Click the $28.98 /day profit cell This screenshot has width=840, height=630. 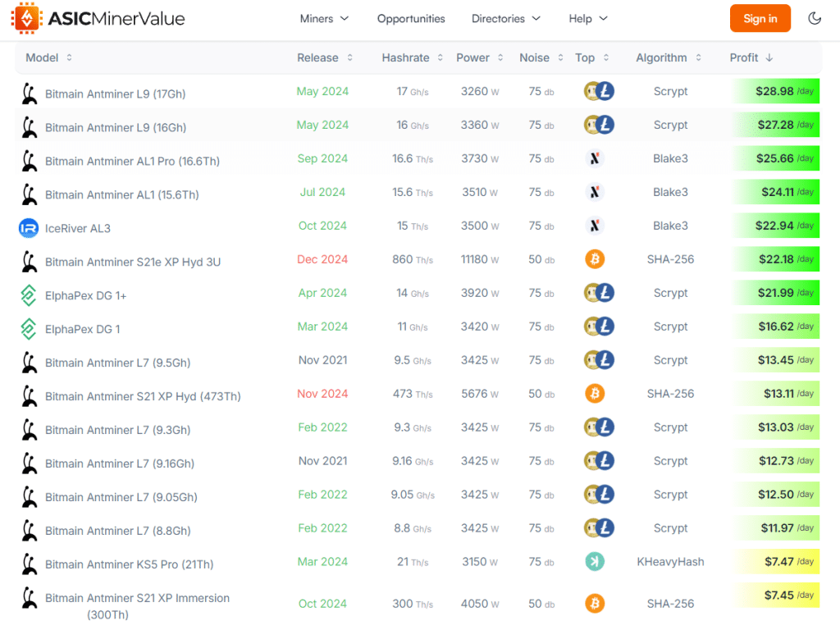tap(776, 92)
